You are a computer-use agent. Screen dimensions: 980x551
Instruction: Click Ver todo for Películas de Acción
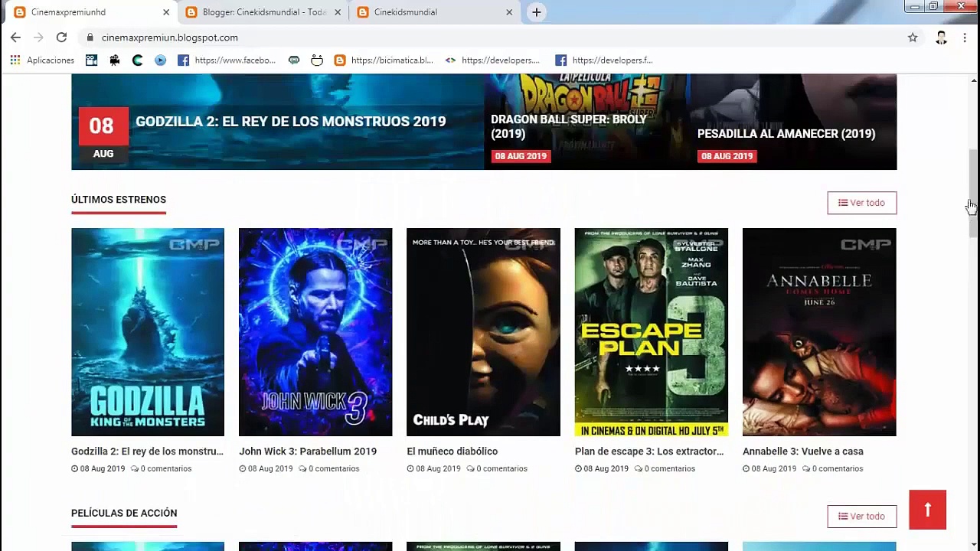point(861,517)
